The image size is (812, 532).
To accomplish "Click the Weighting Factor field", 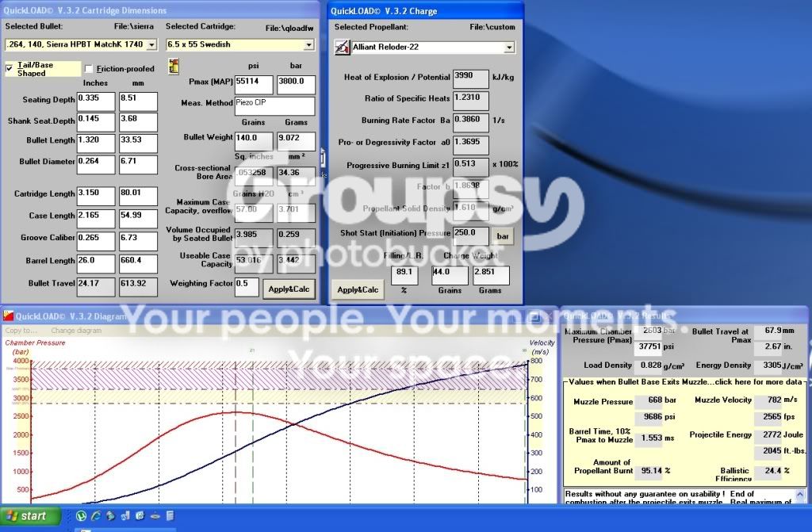I will pos(247,287).
